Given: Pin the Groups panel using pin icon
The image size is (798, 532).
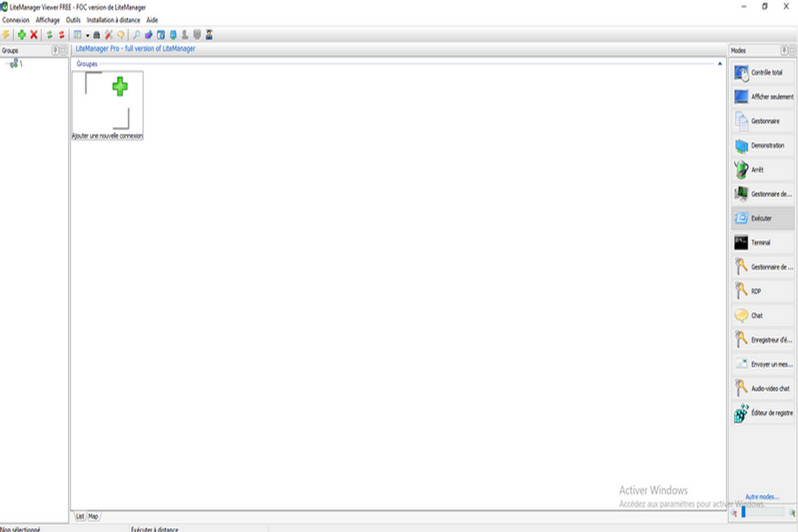Looking at the screenshot, I should pos(55,51).
